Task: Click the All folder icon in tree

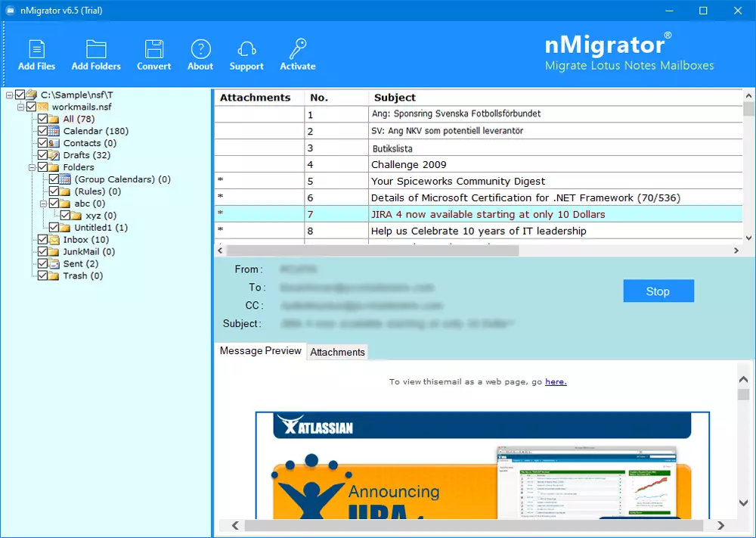Action: (x=54, y=119)
